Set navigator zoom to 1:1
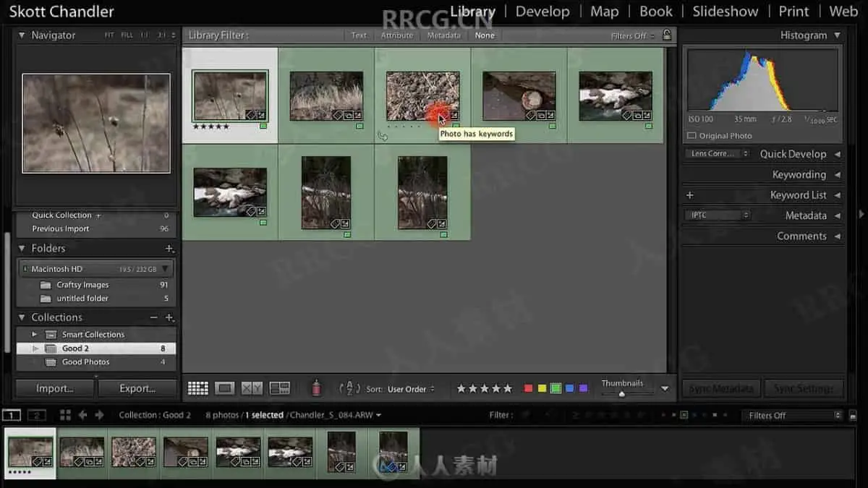Screen dimensions: 868x488 pyautogui.click(x=145, y=35)
